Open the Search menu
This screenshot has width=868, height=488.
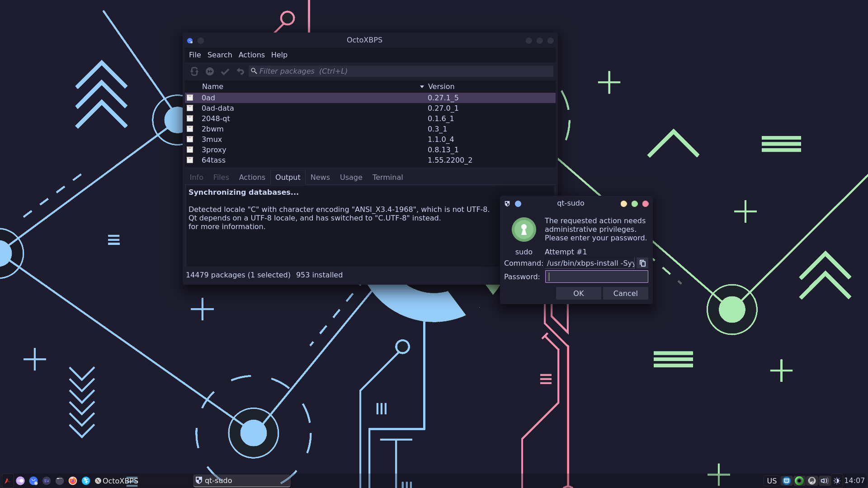220,55
